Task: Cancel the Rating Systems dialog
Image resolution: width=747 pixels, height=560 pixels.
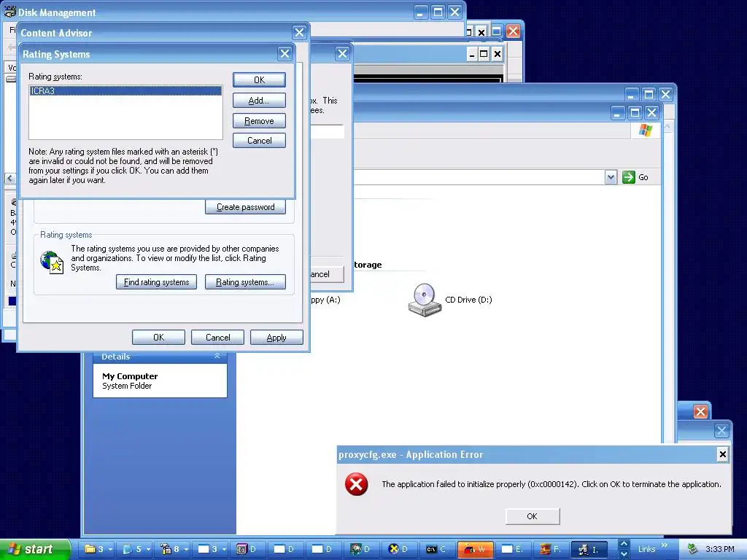Action: [x=259, y=141]
